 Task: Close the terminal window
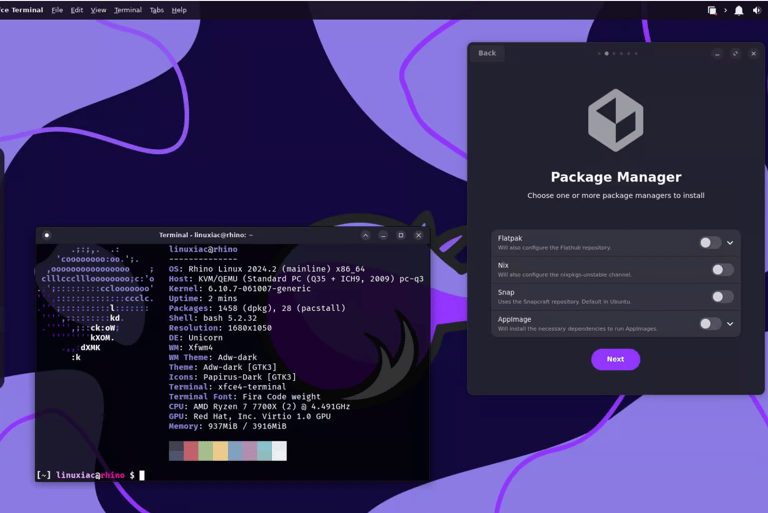coord(418,235)
